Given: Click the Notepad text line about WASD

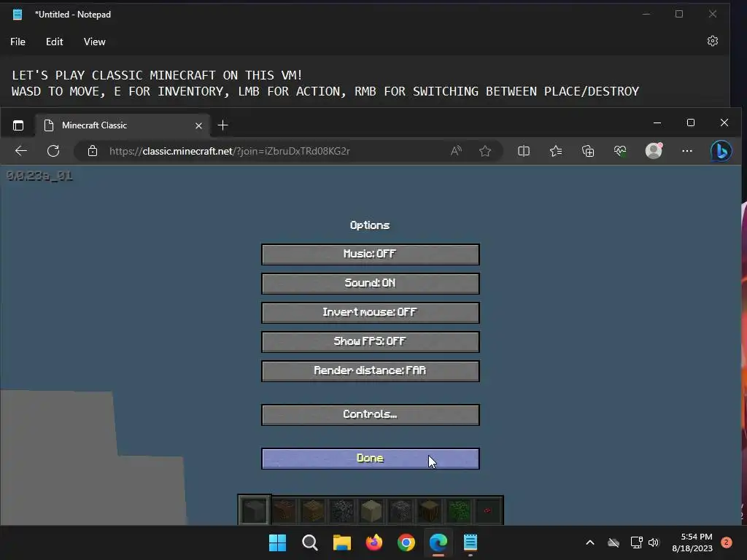Looking at the screenshot, I should click(x=325, y=91).
